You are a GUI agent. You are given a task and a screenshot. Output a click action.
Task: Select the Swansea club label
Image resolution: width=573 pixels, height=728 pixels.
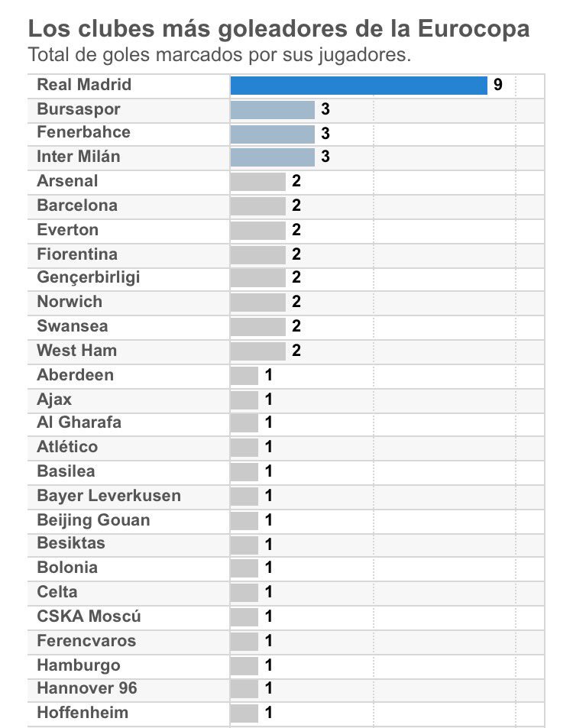[x=72, y=326]
